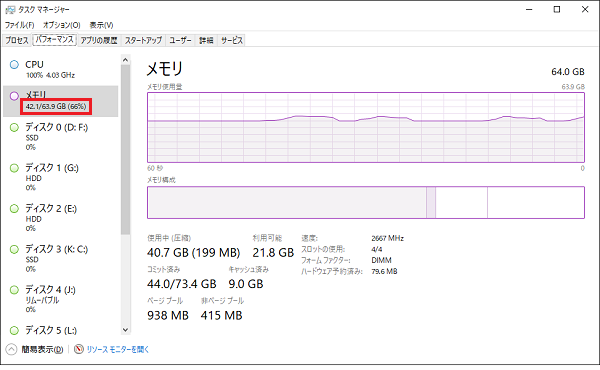The height and width of the screenshot is (370, 600).
Task: Click sidebar scrollbar down arrow
Action: [x=126, y=330]
